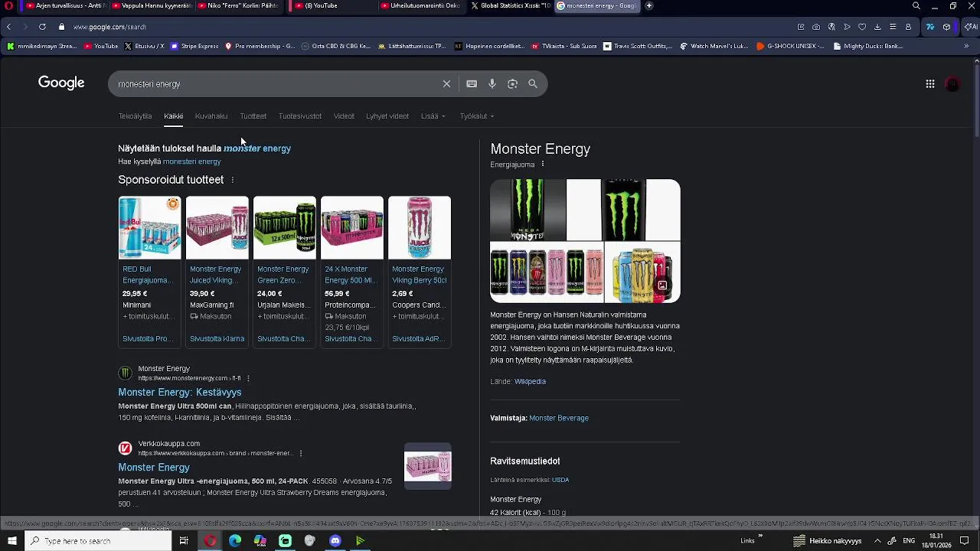
Task: Open search by image (Lens)
Action: tap(512, 84)
